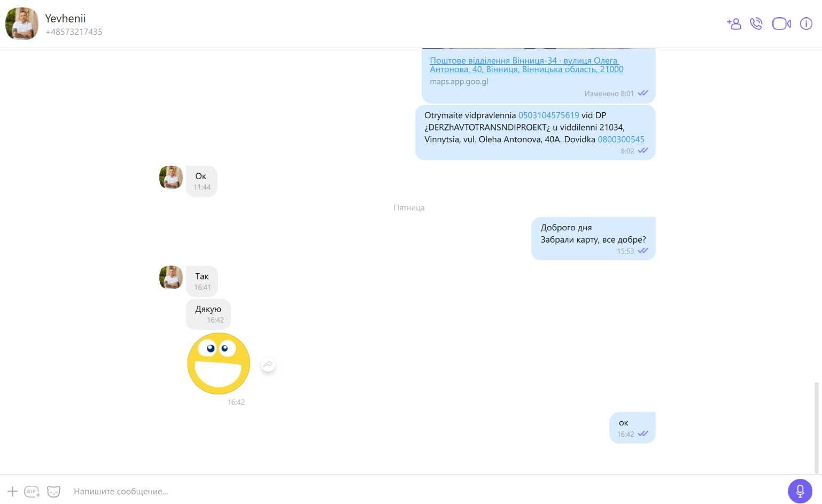
Task: Start a video call with Yevhenii
Action: (x=781, y=24)
